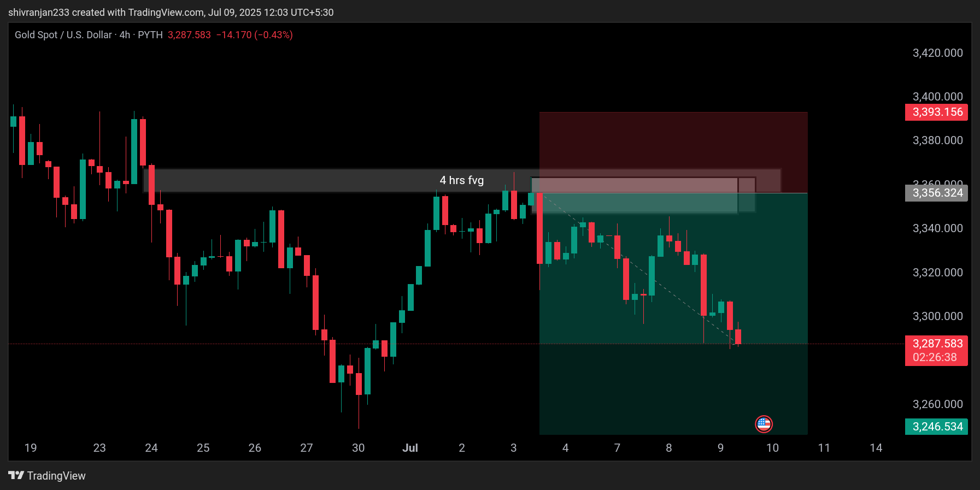This screenshot has width=980, height=490.
Task: Click the green 3,246.534 target price tag
Action: click(936, 427)
